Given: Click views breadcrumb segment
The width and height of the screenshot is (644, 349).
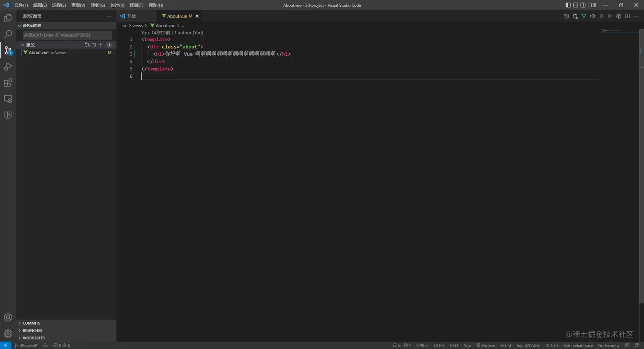Looking at the screenshot, I should (x=138, y=26).
